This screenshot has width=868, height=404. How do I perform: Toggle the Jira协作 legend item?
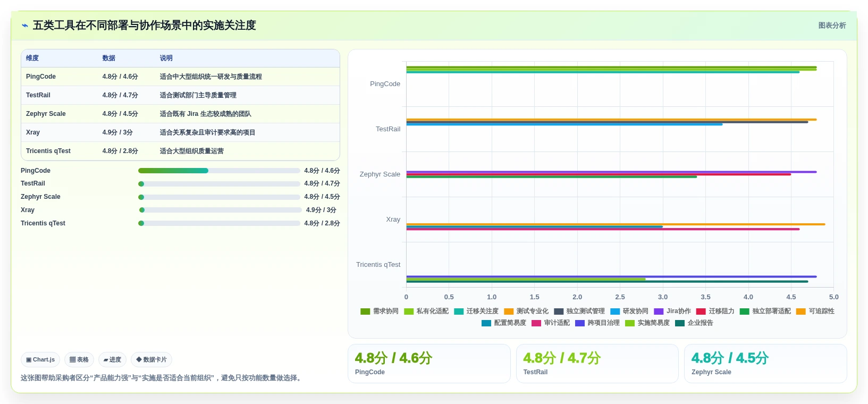pos(672,312)
